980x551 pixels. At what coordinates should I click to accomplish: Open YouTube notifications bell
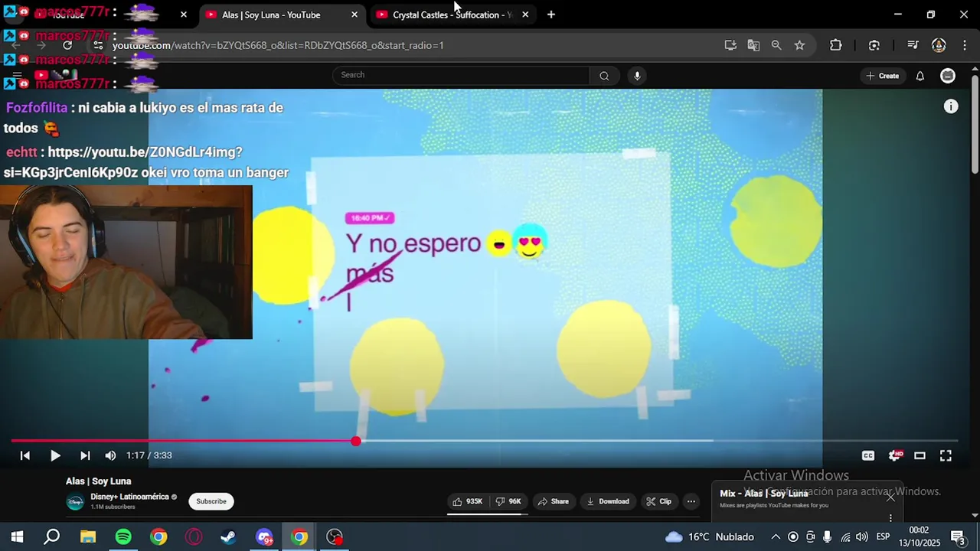pyautogui.click(x=920, y=76)
